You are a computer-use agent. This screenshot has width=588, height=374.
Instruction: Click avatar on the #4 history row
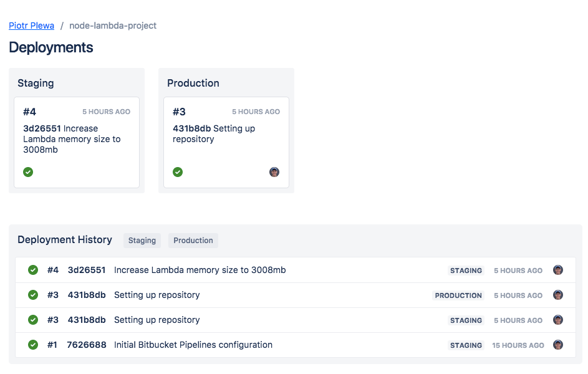(558, 270)
